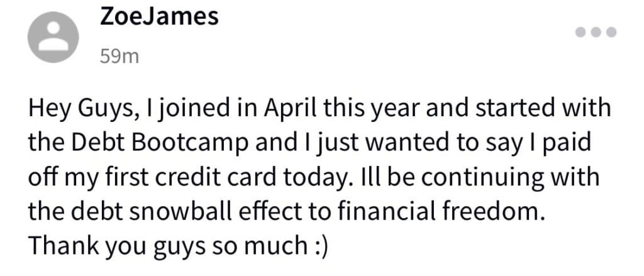The width and height of the screenshot is (644, 276).
Task: Click the 59m post timestamp
Action: point(119,57)
